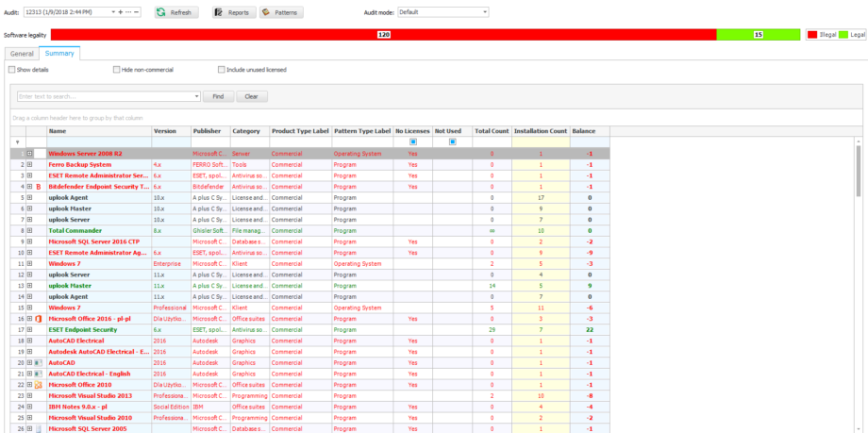Sort by the Name column header

pyautogui.click(x=99, y=131)
